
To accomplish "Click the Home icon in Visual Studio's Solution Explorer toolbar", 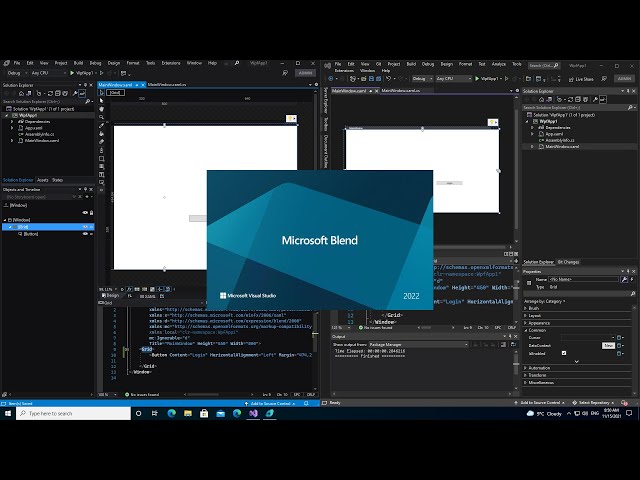I will coord(541,99).
